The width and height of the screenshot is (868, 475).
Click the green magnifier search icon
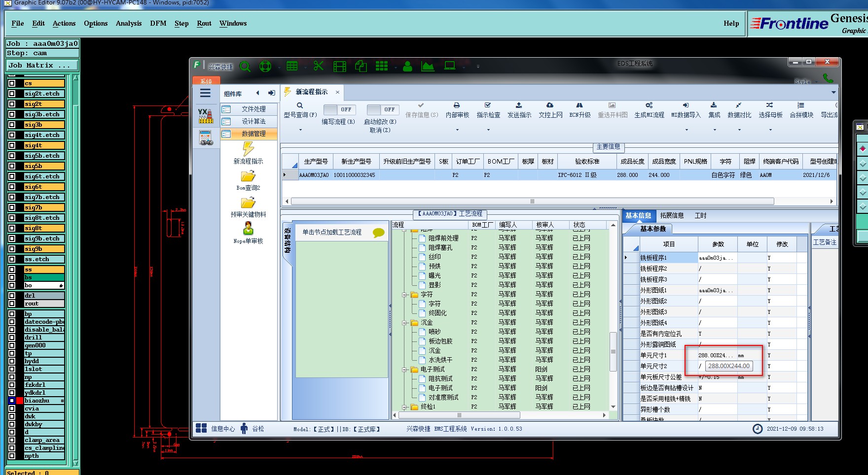[245, 66]
